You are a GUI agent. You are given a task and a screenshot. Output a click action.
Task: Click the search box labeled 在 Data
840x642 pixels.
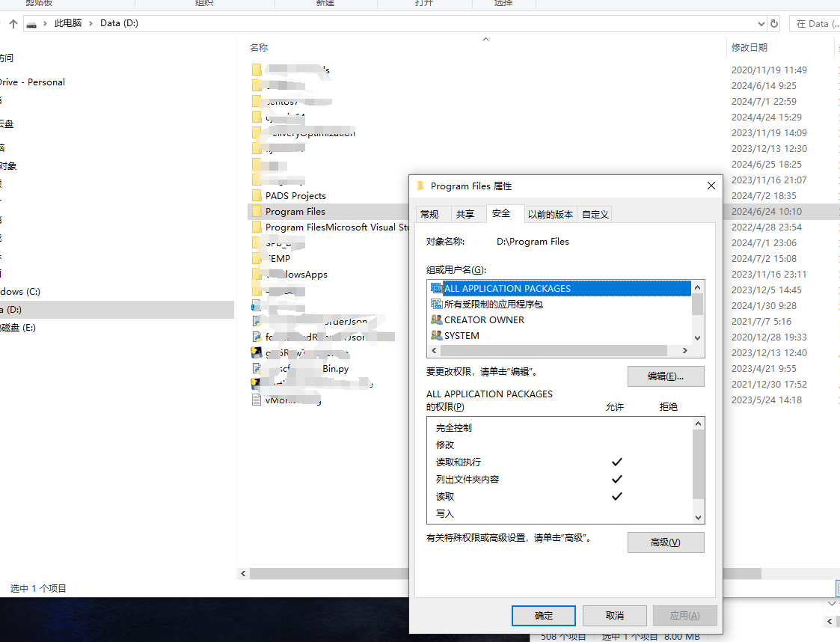tap(815, 24)
